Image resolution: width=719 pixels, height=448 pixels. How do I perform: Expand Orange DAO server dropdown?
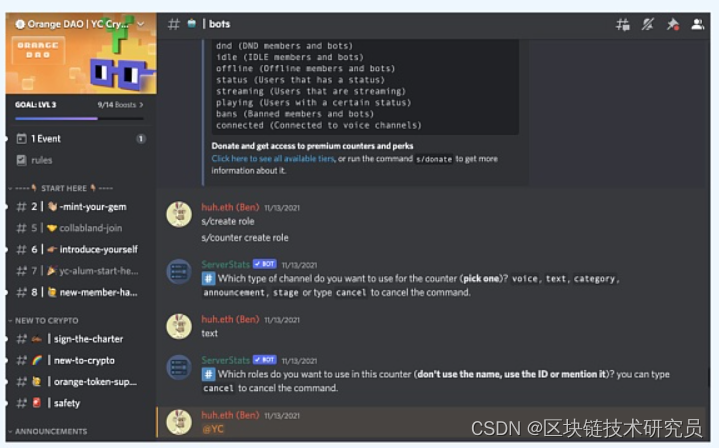(141, 24)
